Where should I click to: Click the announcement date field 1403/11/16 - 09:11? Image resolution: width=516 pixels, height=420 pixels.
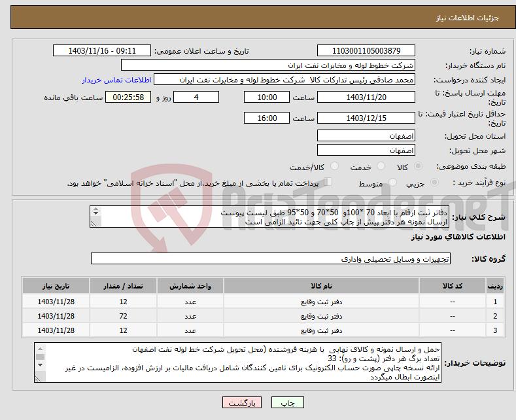(x=102, y=50)
